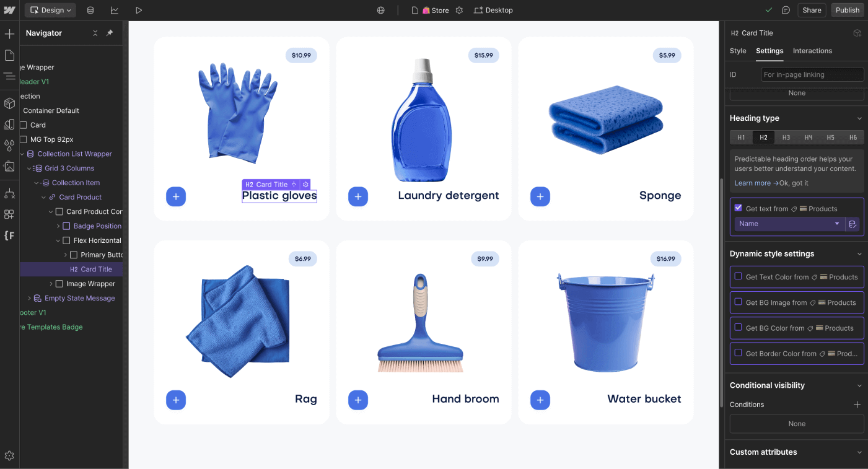Enable Get BG Color from Products
Viewport: 868px width, 469px height.
[x=738, y=327]
